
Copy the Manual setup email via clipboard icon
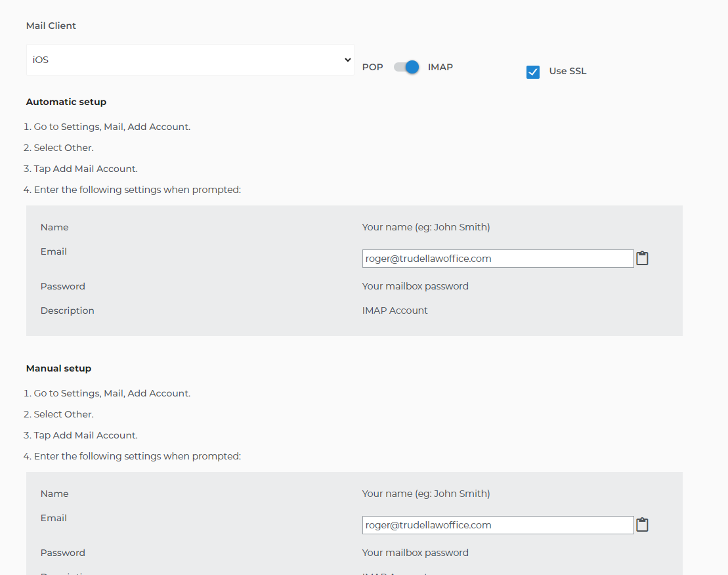(x=642, y=524)
